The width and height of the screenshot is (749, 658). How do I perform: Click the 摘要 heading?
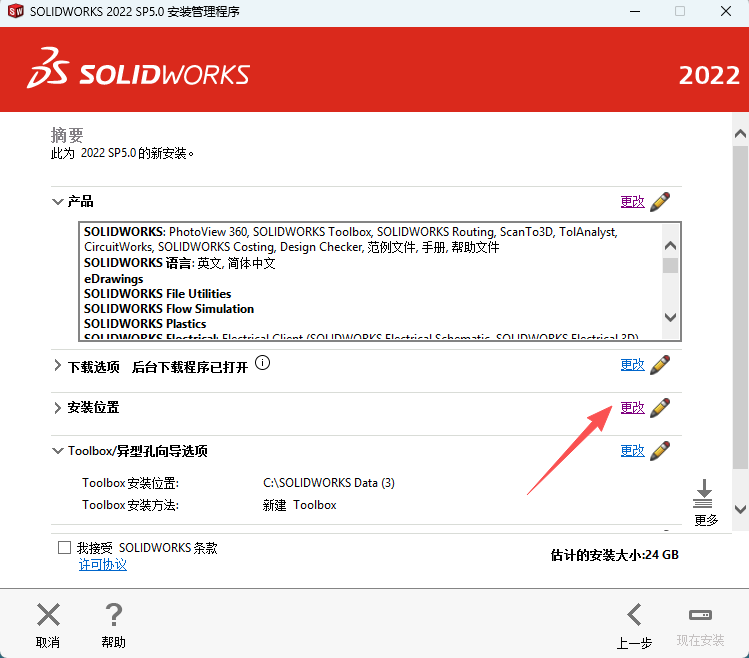pyautogui.click(x=67, y=135)
